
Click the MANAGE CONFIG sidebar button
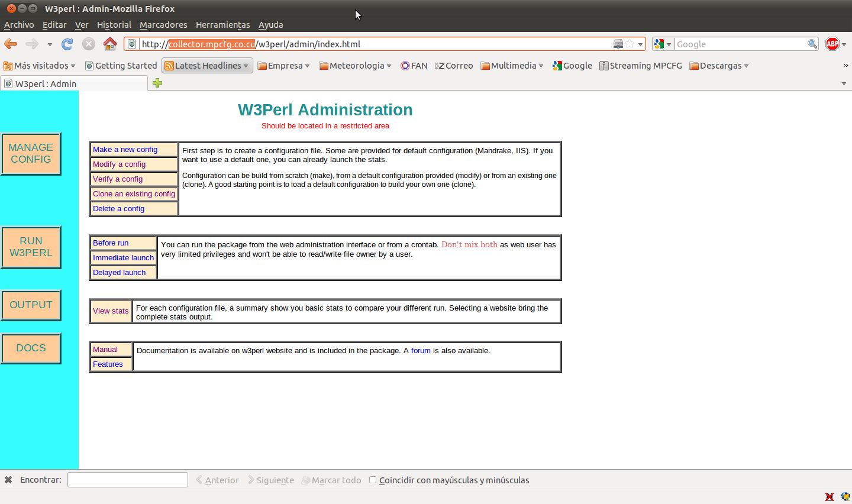pyautogui.click(x=31, y=154)
